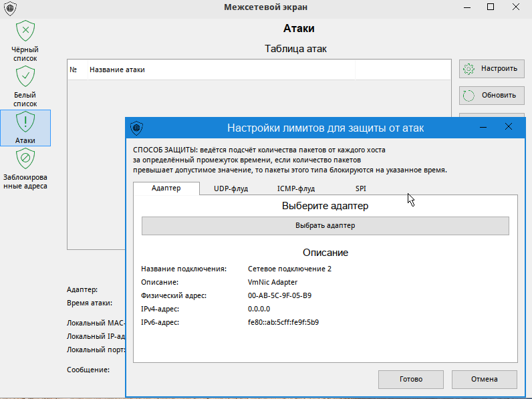The image size is (532, 399).
Task: Click the Настроить button
Action: click(x=492, y=69)
